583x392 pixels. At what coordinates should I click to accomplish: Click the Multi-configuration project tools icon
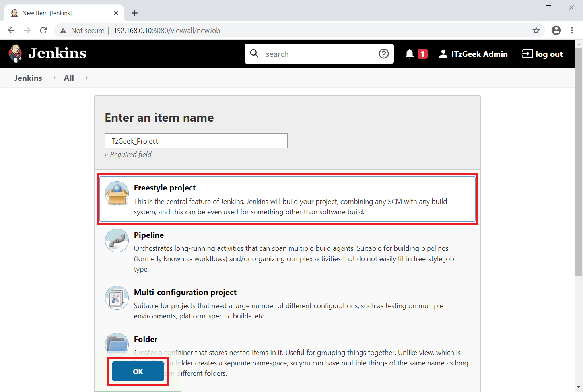pyautogui.click(x=117, y=298)
